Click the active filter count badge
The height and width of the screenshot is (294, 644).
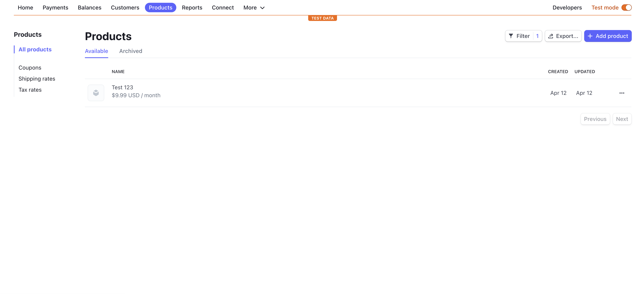[537, 36]
